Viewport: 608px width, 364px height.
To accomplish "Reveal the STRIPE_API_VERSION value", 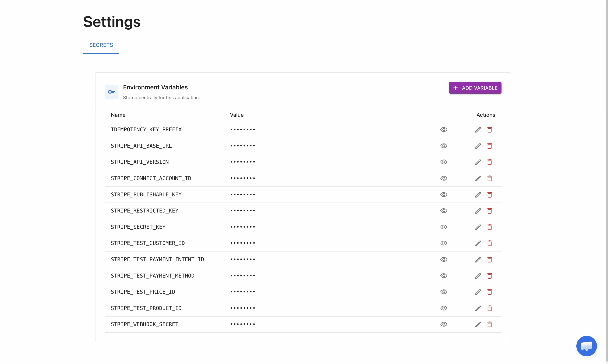I will (443, 162).
